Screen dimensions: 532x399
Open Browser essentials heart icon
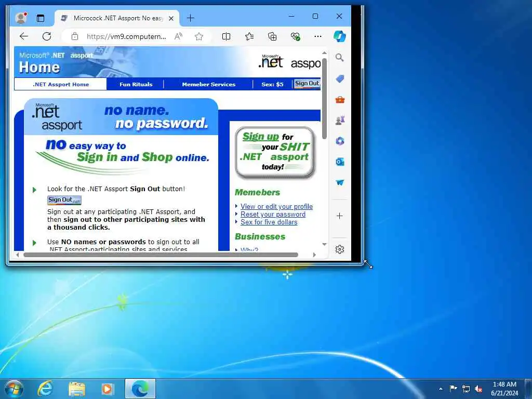click(295, 36)
